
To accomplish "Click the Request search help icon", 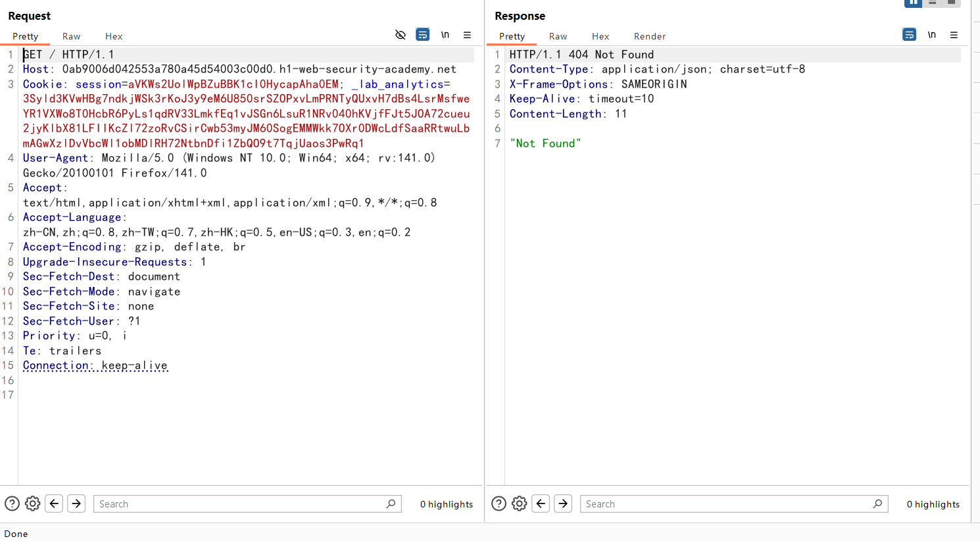I will pyautogui.click(x=12, y=503).
